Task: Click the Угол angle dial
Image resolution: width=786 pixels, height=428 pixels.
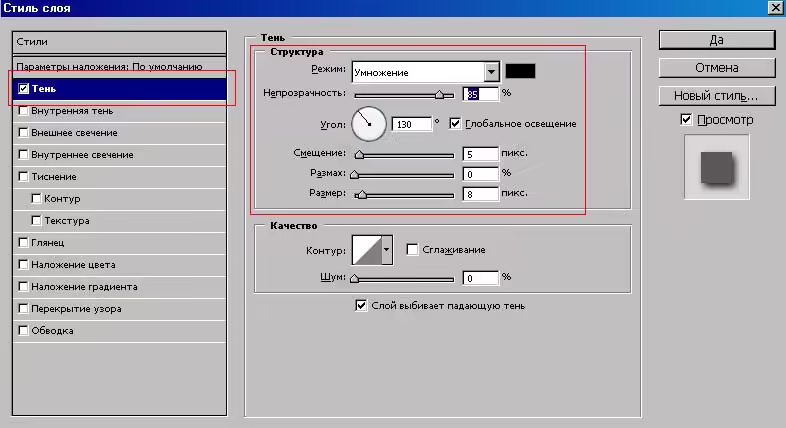Action: 369,124
